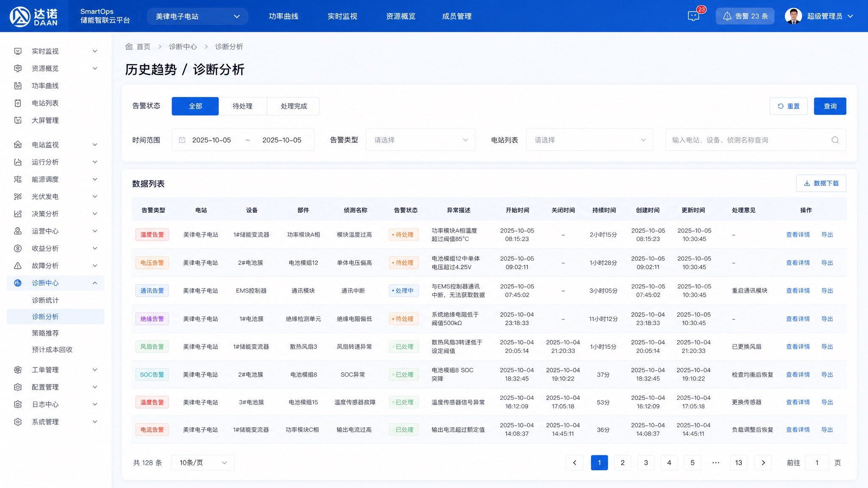Viewport: 868px width, 488px height.
Task: Select the 全部 alarm status filter
Action: coord(195,106)
